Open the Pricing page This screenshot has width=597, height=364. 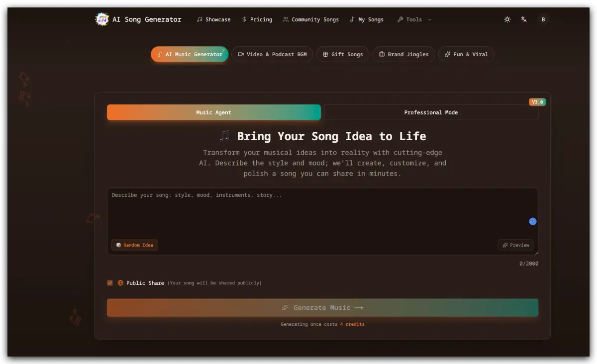pos(257,19)
